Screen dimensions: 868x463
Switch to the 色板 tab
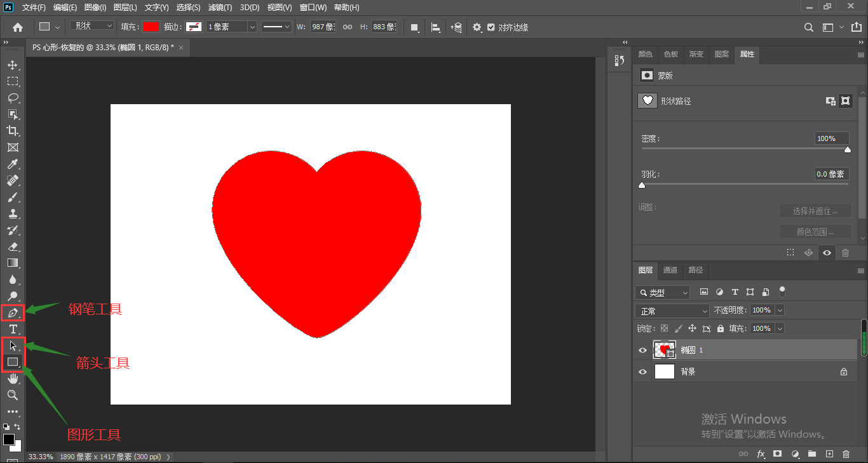tap(671, 55)
